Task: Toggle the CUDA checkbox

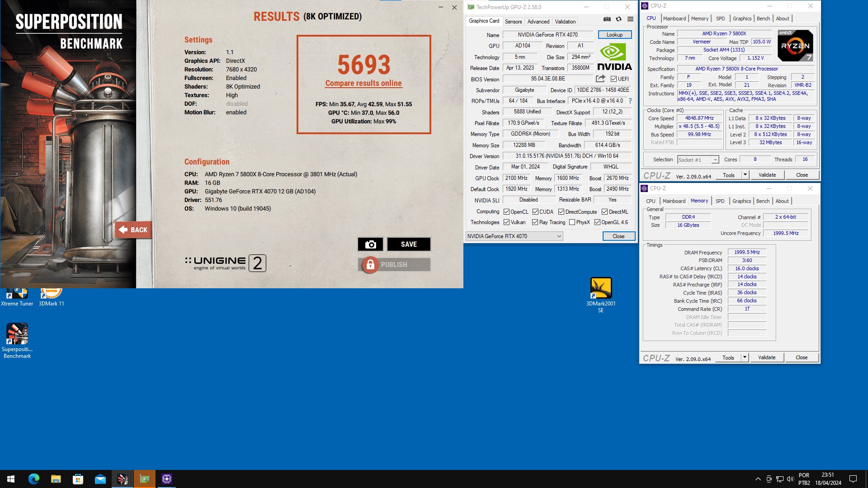Action: pos(535,211)
